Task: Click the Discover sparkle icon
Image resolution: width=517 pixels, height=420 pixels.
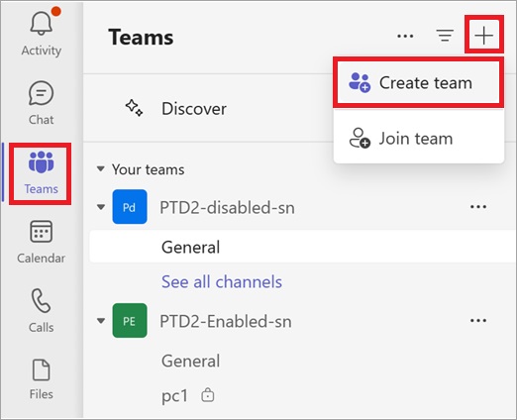Action: click(x=134, y=108)
